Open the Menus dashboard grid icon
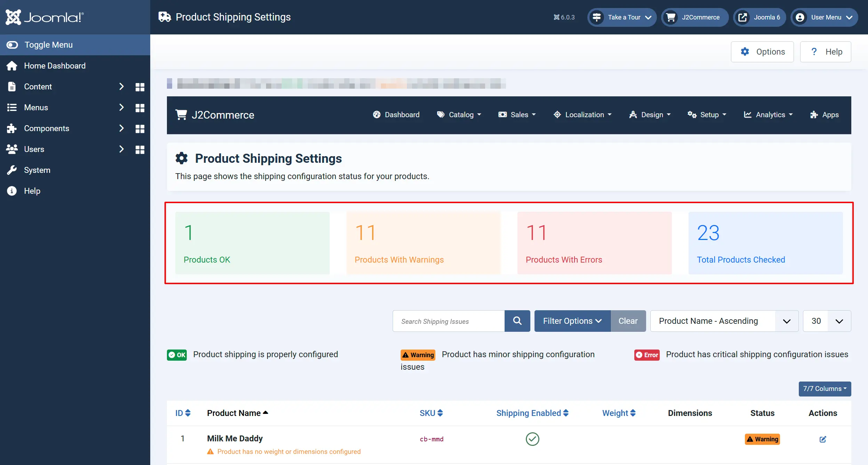Viewport: 868px width, 465px height. tap(140, 108)
